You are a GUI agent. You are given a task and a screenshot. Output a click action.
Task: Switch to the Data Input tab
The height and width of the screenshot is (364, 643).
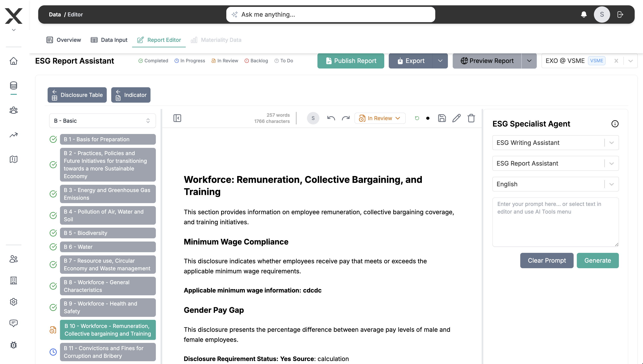pos(109,40)
